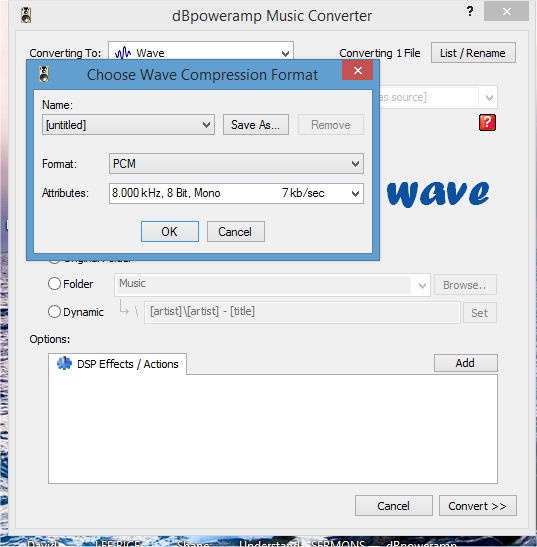Click the question mark help button in title bar
The width and height of the screenshot is (537, 547).
pyautogui.click(x=470, y=12)
